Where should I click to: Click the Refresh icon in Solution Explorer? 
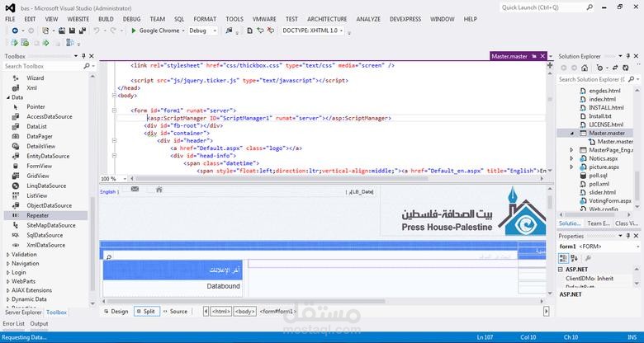pos(626,68)
